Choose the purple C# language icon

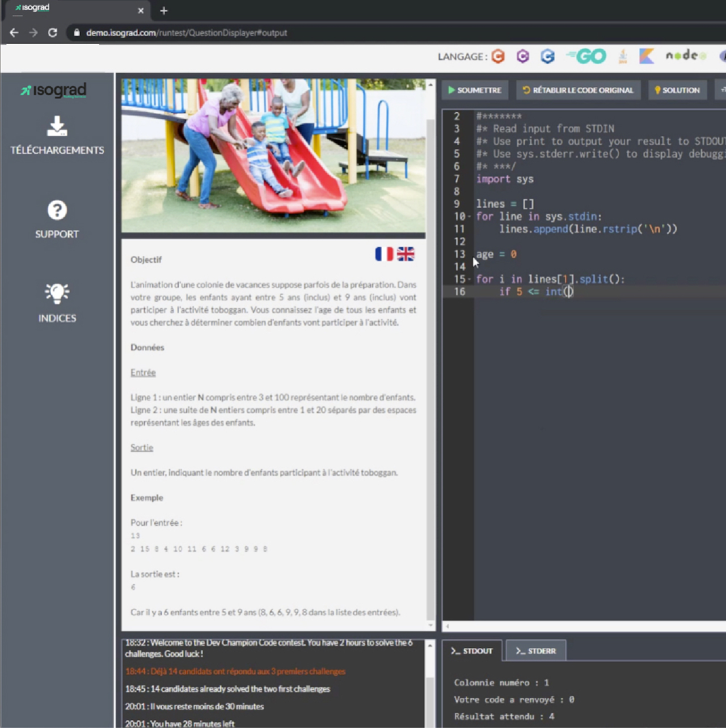522,56
